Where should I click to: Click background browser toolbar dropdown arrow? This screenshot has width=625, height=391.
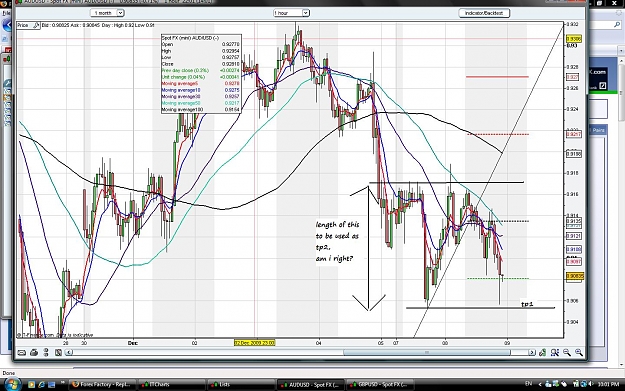click(621, 51)
